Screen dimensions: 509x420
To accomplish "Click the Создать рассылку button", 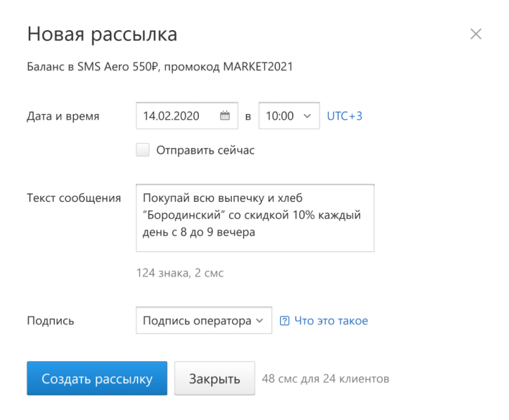I will click(x=97, y=378).
